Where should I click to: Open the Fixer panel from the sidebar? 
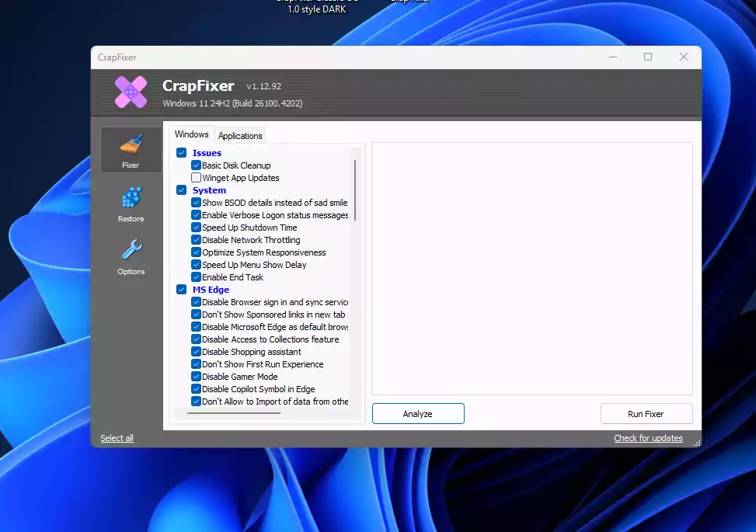(130, 150)
